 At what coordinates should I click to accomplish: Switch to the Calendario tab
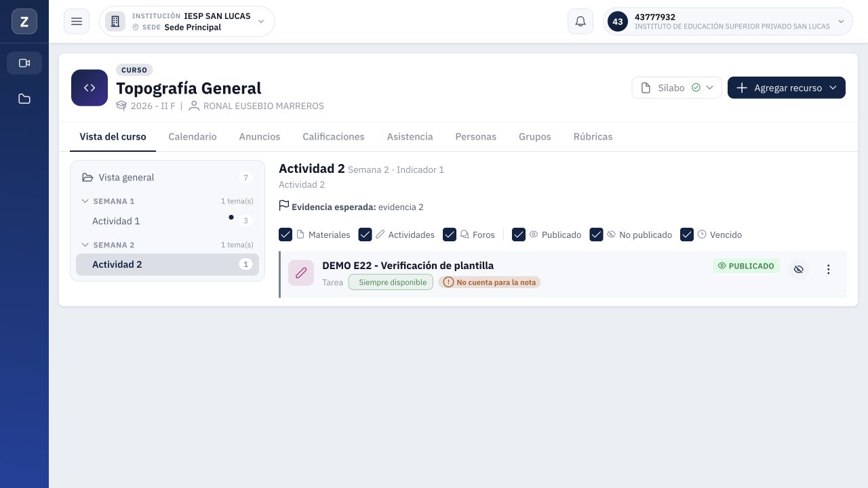pyautogui.click(x=193, y=136)
